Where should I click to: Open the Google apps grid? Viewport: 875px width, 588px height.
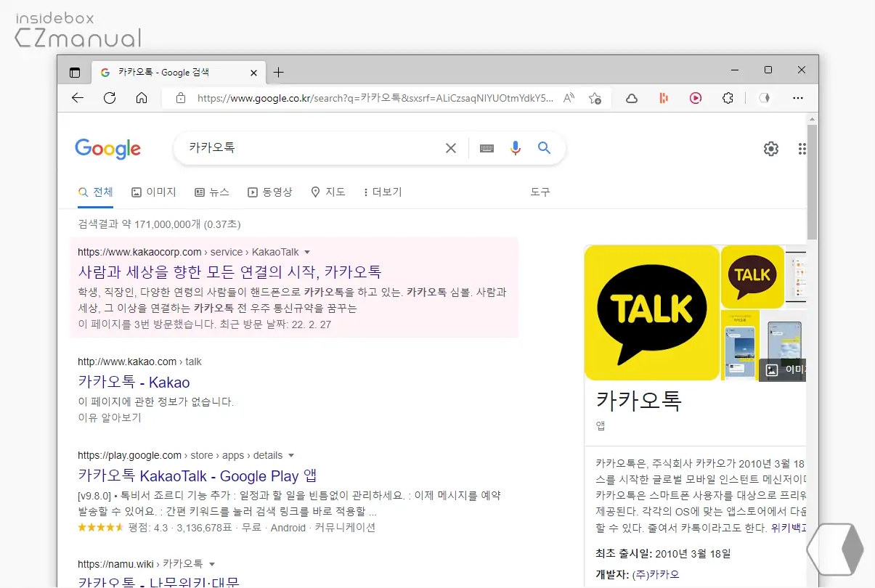pos(802,149)
